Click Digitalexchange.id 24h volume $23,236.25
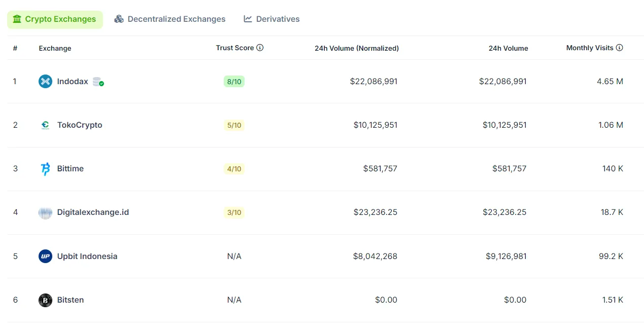This screenshot has width=644, height=330. click(504, 212)
